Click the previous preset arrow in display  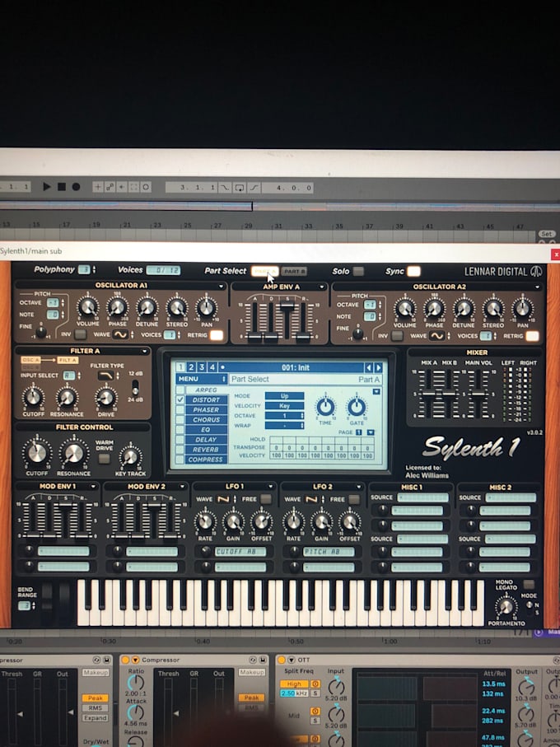[369, 368]
